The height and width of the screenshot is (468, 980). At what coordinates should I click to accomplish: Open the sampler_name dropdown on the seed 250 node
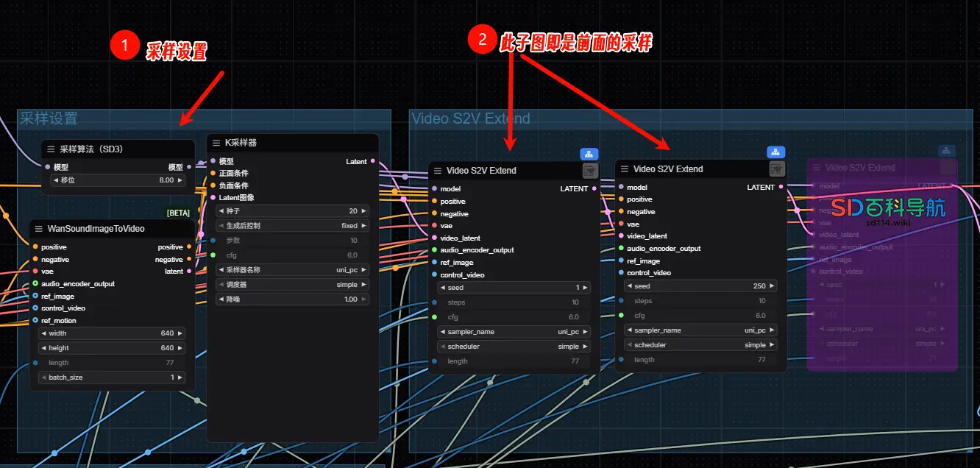700,330
